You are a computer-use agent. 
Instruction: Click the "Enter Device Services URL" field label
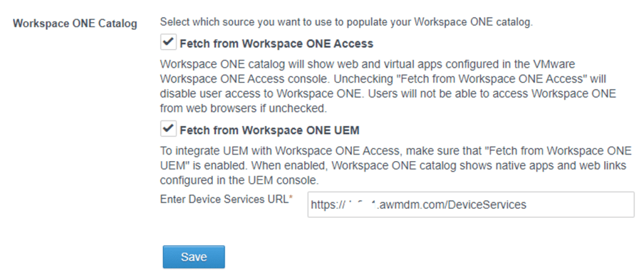coord(223,199)
